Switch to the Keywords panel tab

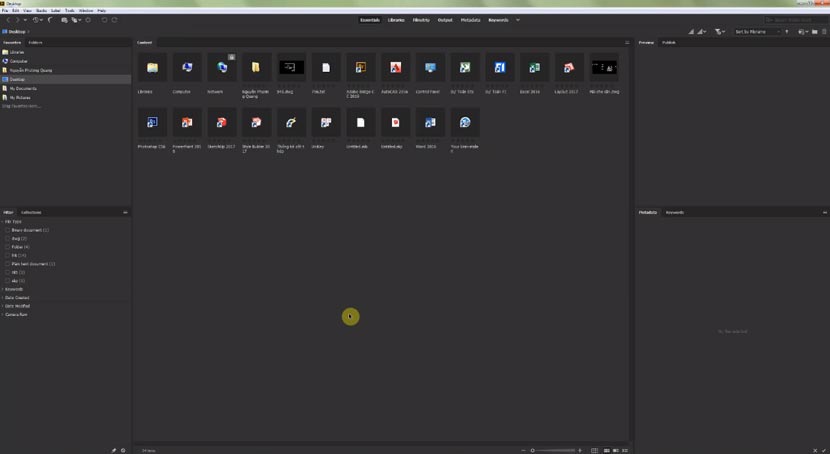pos(674,212)
